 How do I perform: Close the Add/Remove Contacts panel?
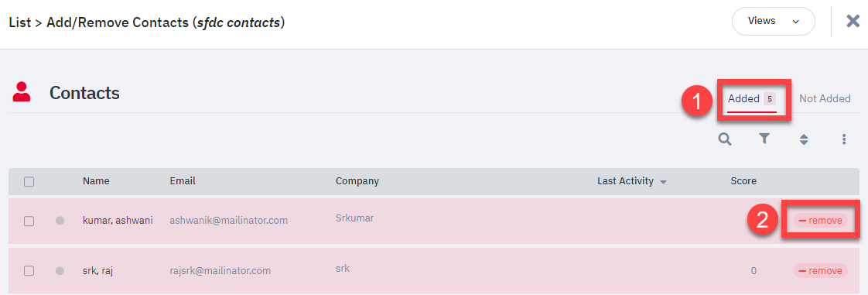pyautogui.click(x=853, y=21)
